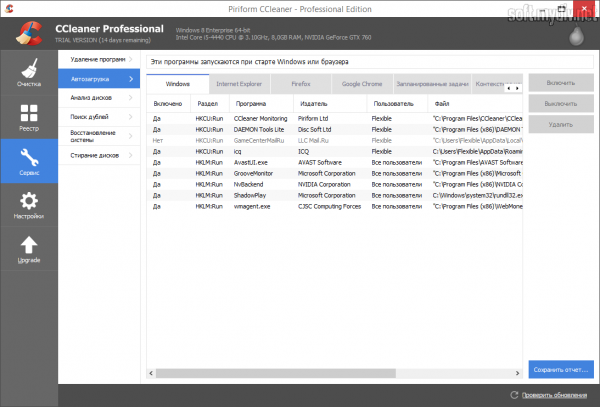
Task: Select Автозагрузка menu item
Action: pos(99,79)
